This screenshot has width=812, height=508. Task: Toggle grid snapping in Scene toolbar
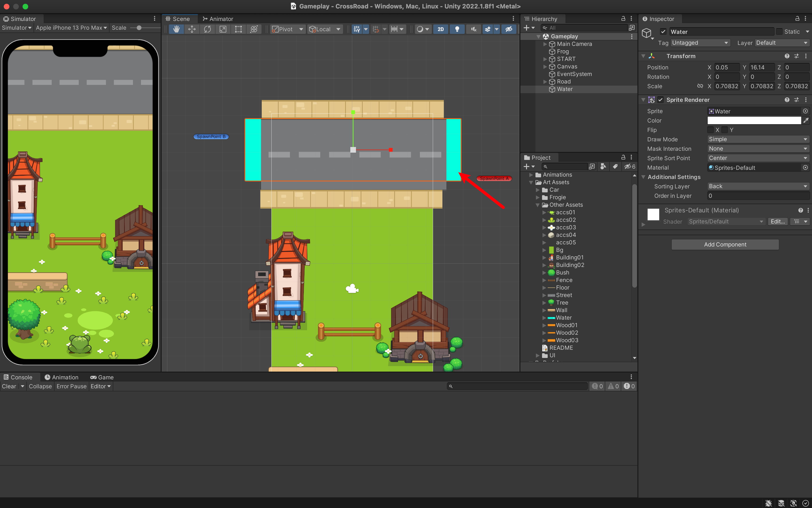376,29
